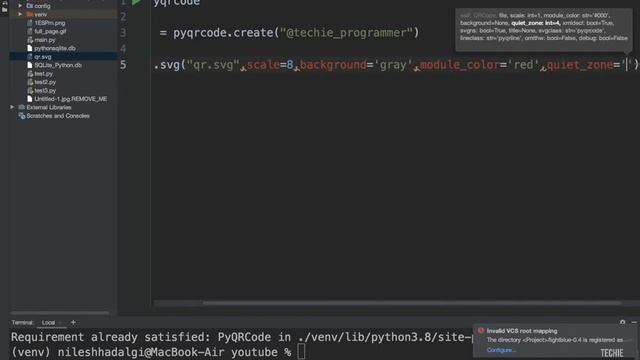This screenshot has height=360, width=640.
Task: Click line number 5 in gutter
Action: tap(123, 65)
